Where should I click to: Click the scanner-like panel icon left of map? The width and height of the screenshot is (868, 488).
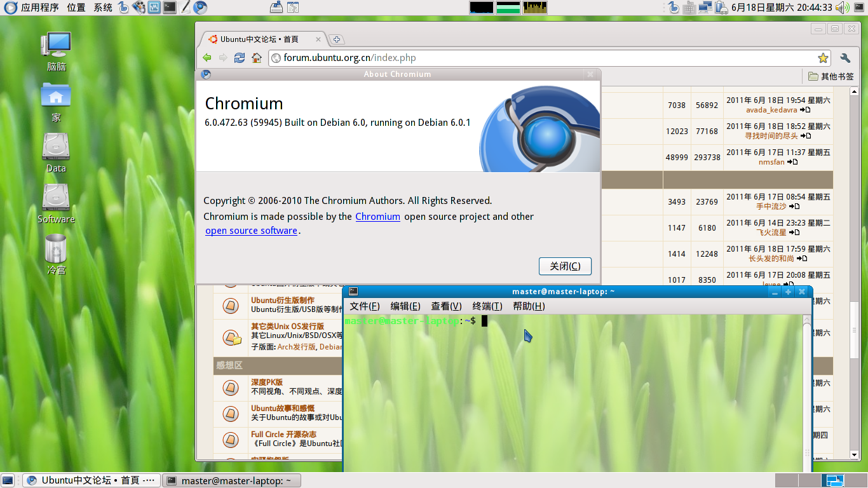[x=276, y=8]
